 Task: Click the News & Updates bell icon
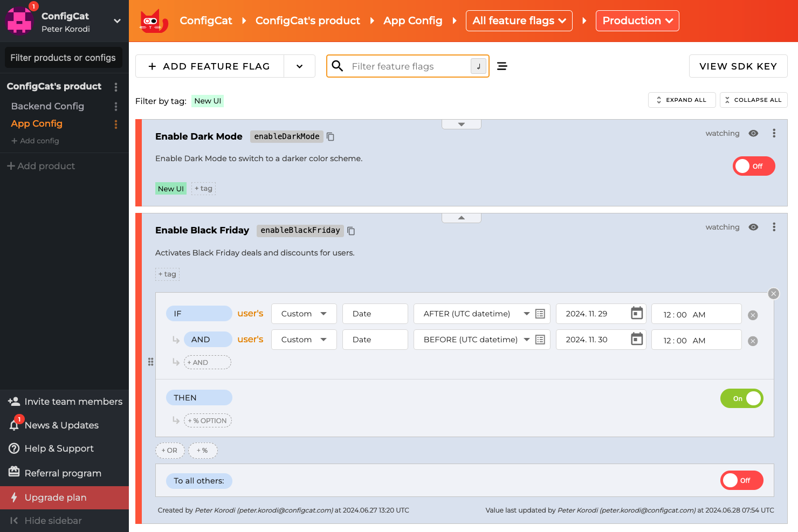click(x=15, y=425)
